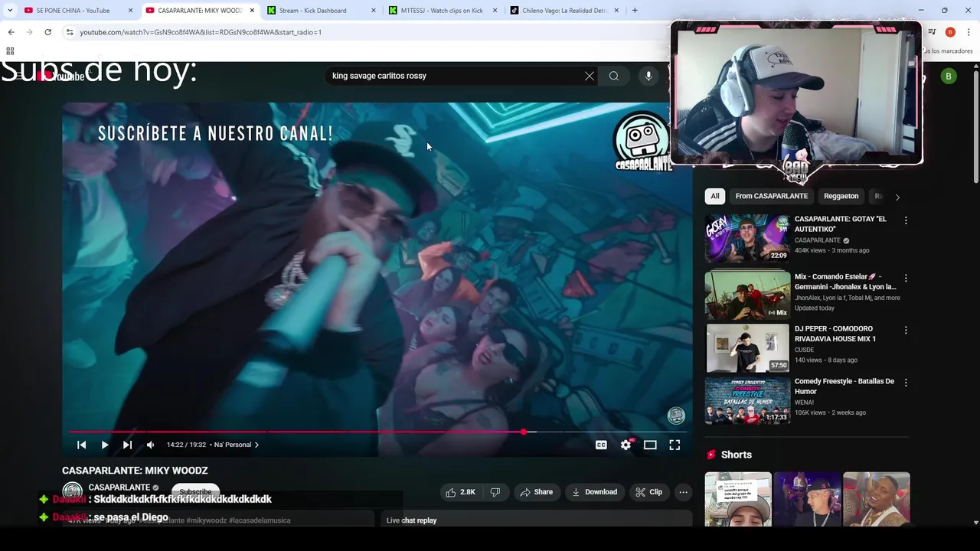Open Mix - Comando Estelar thumbnail
The width and height of the screenshot is (980, 551).
747,295
